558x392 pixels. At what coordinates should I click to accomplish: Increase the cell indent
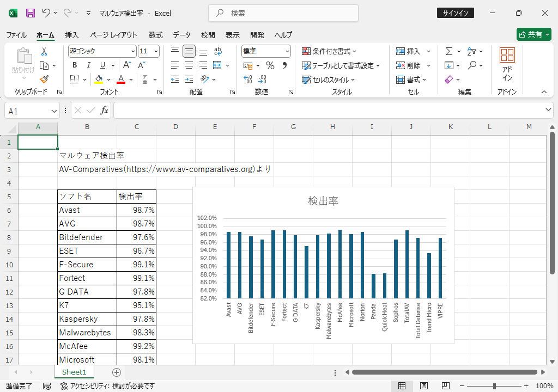coord(189,79)
